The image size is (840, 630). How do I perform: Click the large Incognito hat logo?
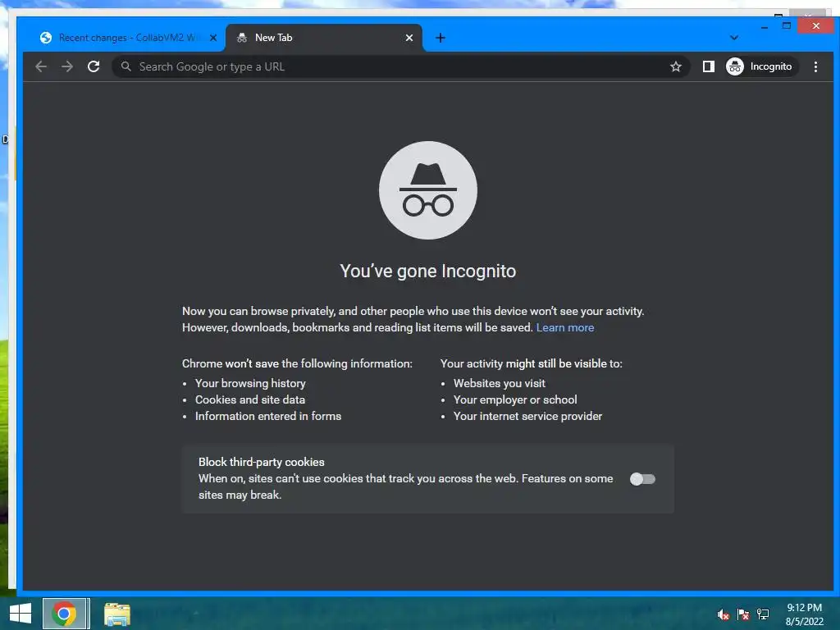coord(428,190)
